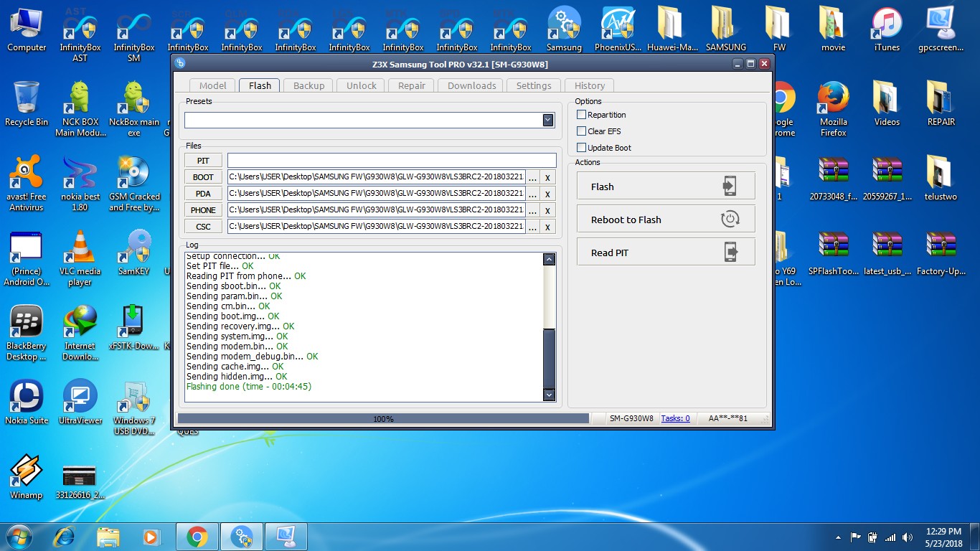Click the log scrollbar down arrow
The height and width of the screenshot is (551, 980).
coord(549,395)
